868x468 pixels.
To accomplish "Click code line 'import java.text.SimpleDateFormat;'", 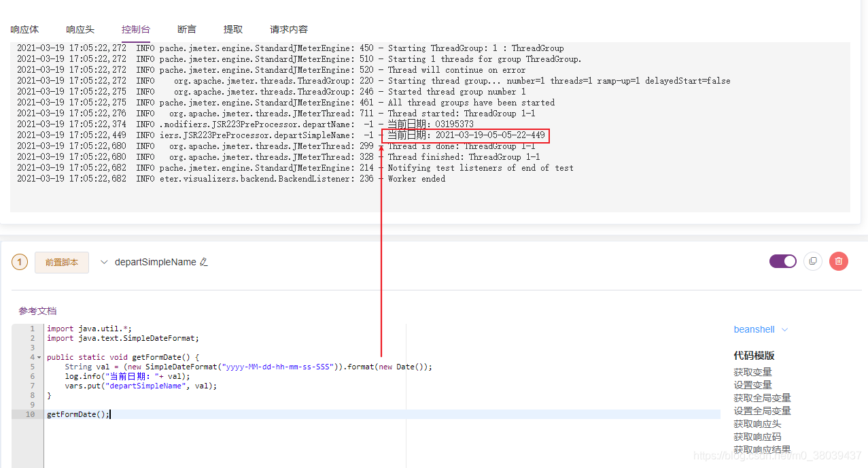I will (x=123, y=338).
